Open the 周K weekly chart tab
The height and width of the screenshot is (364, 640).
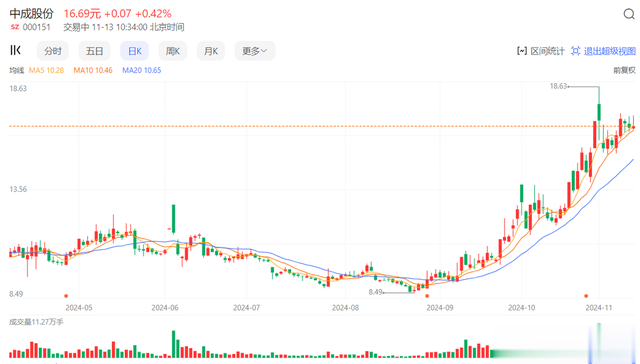point(173,51)
